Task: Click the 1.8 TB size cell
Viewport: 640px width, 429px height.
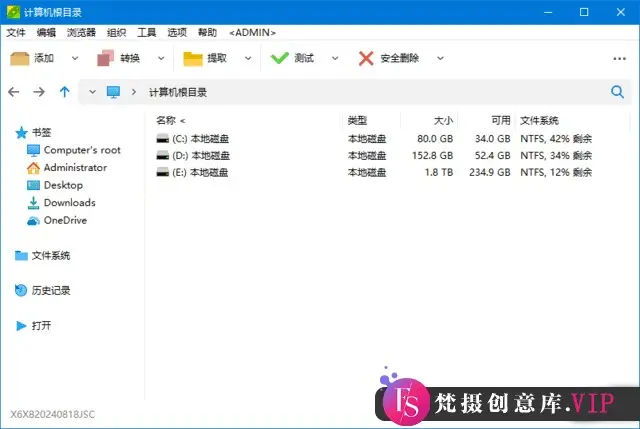Action: [439, 172]
